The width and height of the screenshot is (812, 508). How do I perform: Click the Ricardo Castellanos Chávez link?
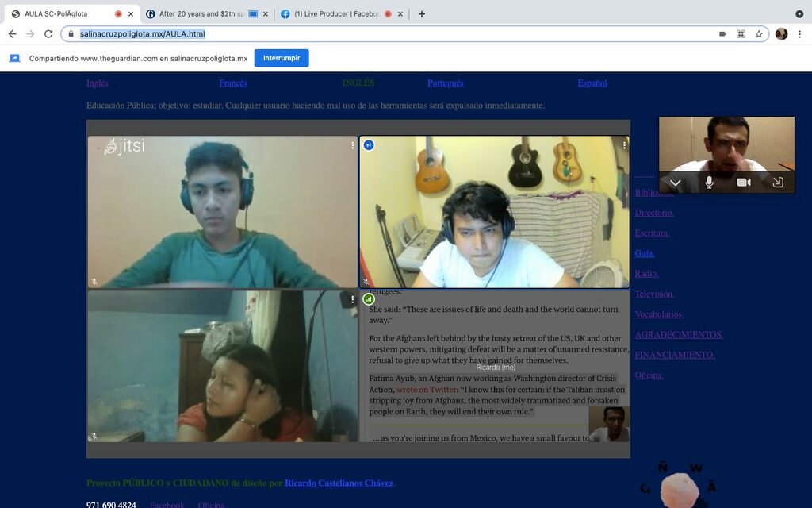pyautogui.click(x=339, y=483)
